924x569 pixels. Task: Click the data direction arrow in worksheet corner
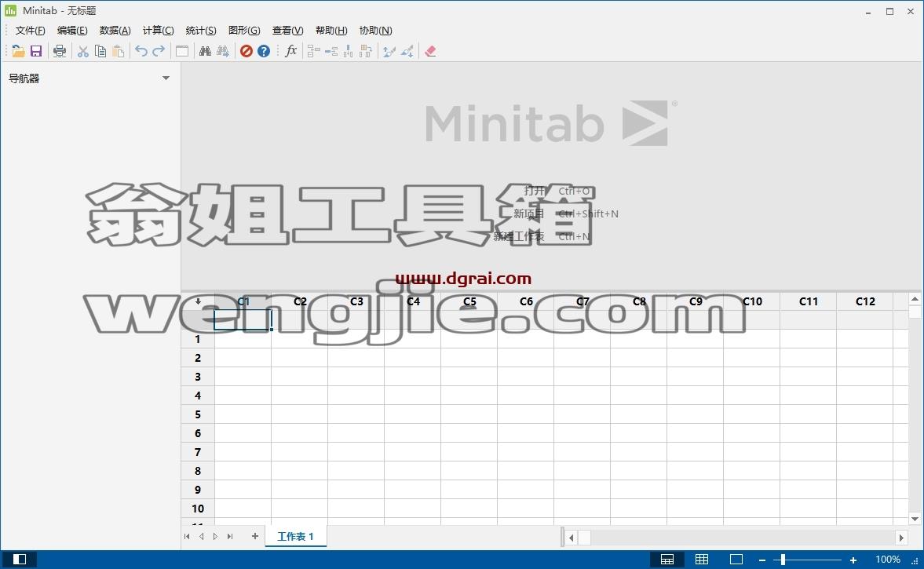click(x=198, y=301)
